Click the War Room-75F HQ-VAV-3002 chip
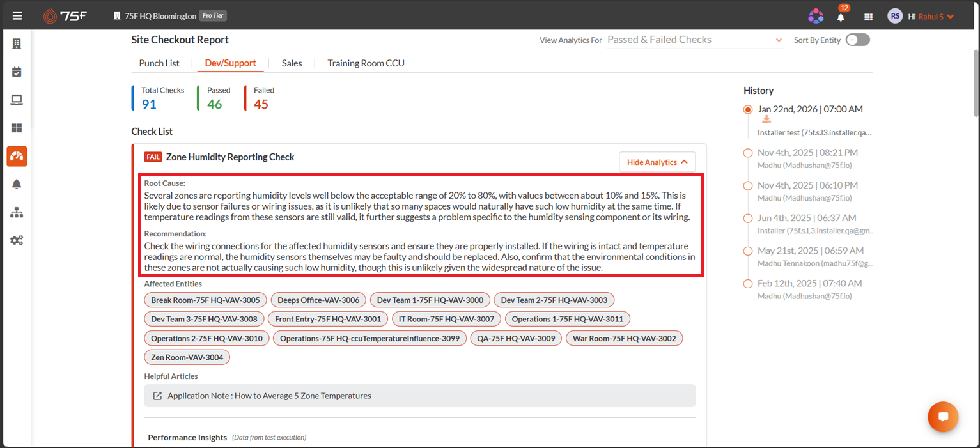The height and width of the screenshot is (448, 980). (x=624, y=338)
